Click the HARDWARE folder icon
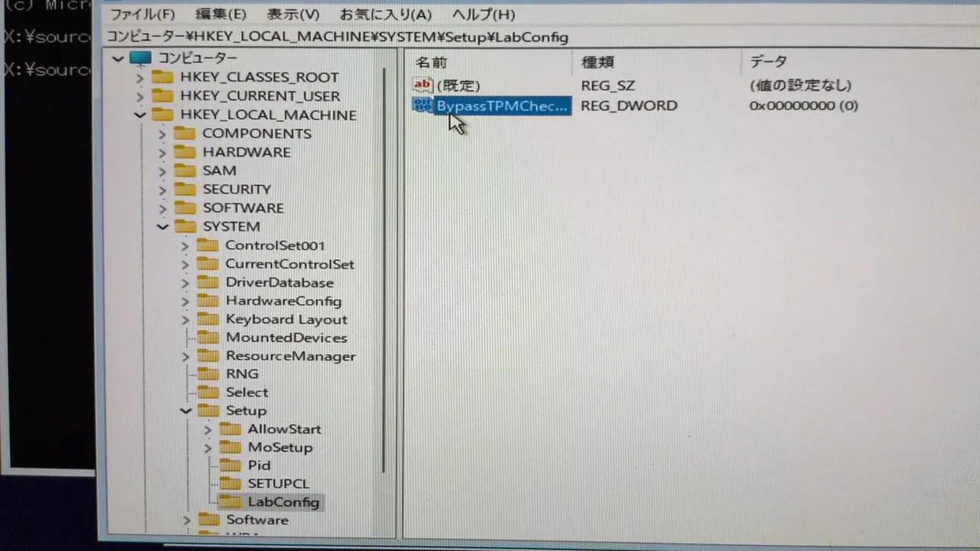Viewport: 980px width, 551px height. [185, 152]
